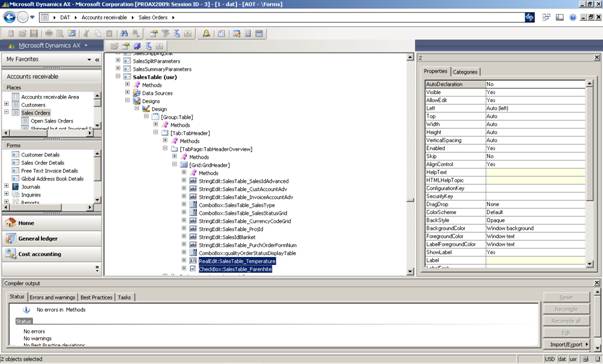Screen dimensions: 603x364
Task: Click the last icon on AOT window toolbar
Action: 160,46
